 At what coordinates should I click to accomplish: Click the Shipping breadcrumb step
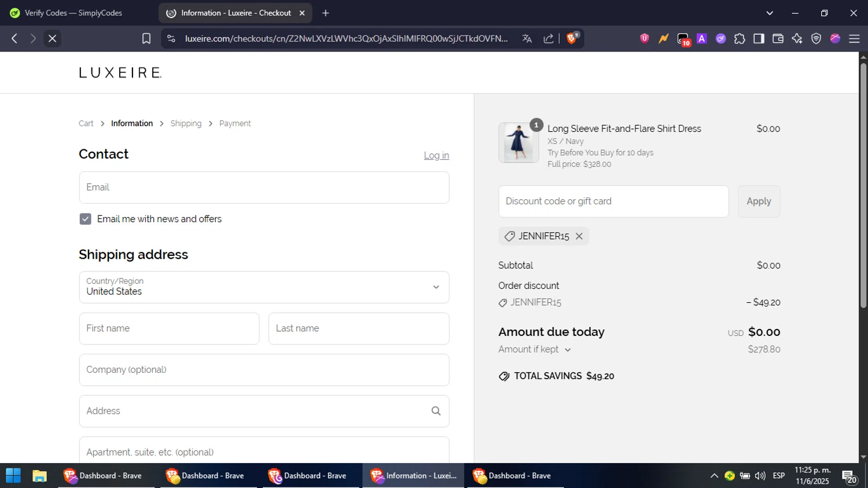(186, 124)
